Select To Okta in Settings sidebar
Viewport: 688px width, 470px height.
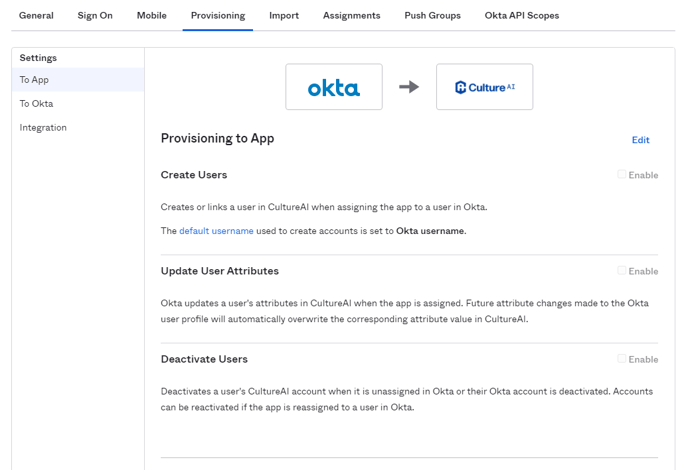(x=78, y=104)
